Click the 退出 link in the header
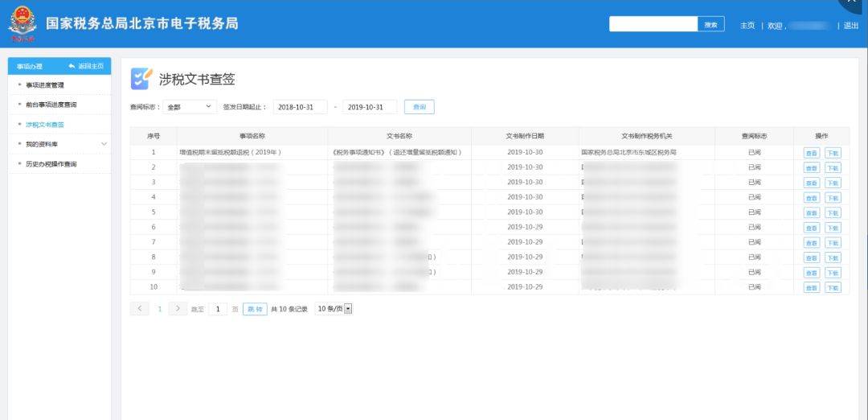 [851, 26]
